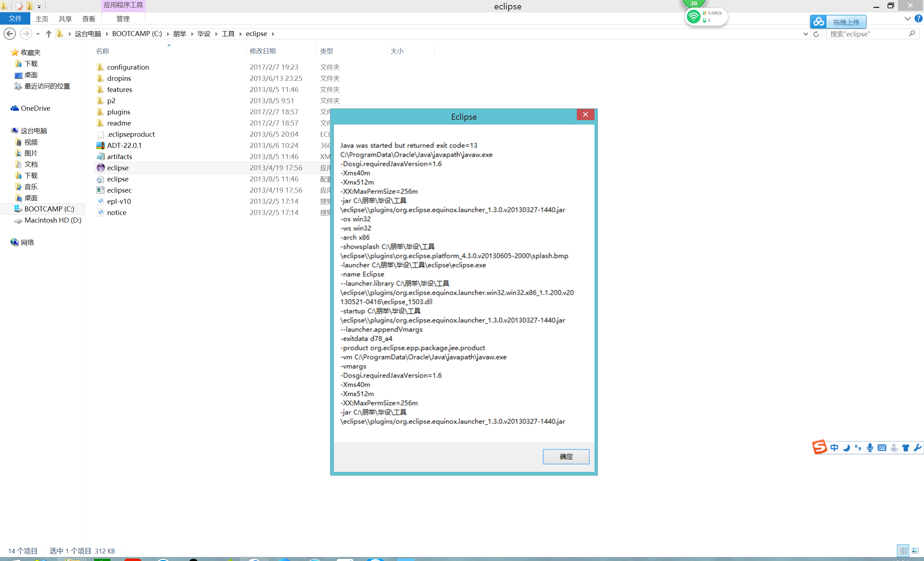Open Sogou wrench settings icon
The width and height of the screenshot is (924, 561).
(918, 447)
